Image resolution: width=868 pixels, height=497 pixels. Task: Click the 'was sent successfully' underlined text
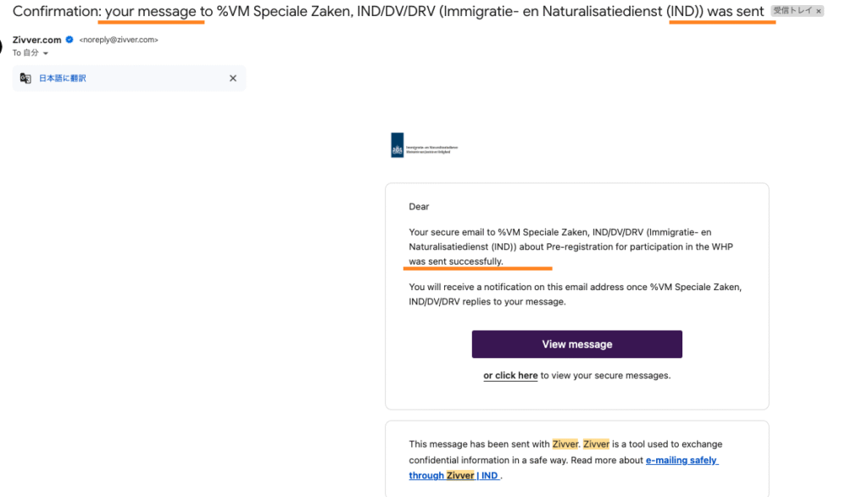tap(455, 261)
